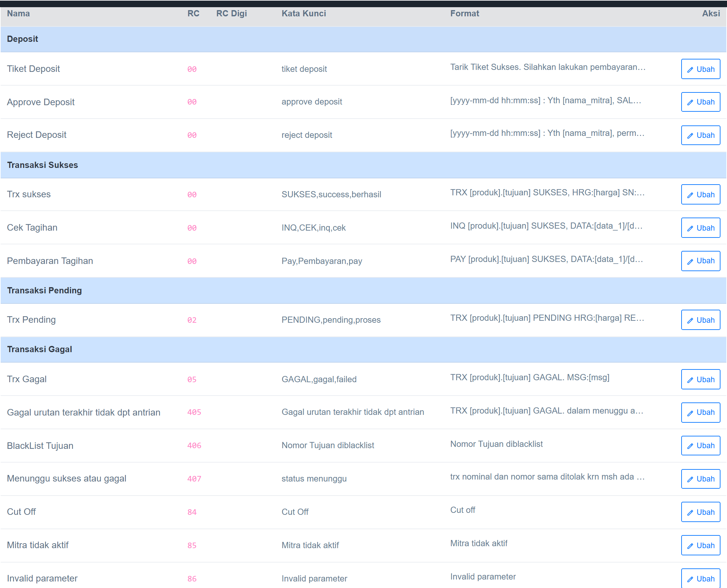This screenshot has height=588, width=727.
Task: Edit Gagal urutan terakhir row via Ubah
Action: (x=700, y=413)
